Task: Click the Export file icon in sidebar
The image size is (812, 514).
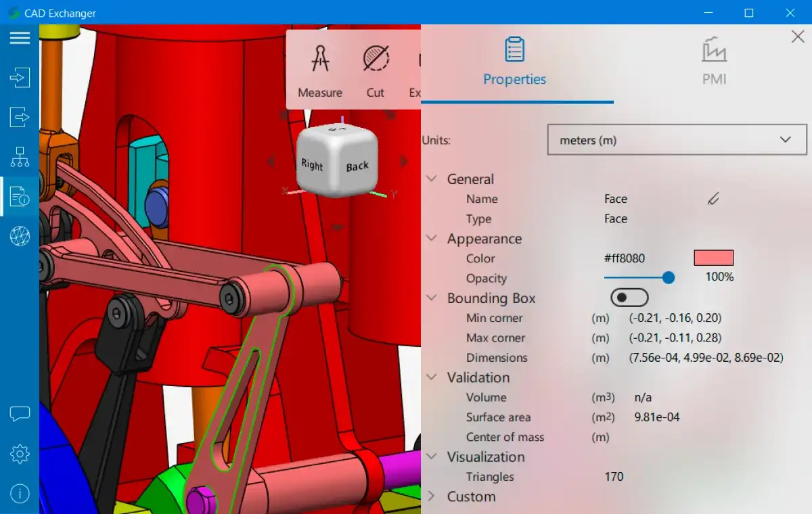Action: [20, 116]
